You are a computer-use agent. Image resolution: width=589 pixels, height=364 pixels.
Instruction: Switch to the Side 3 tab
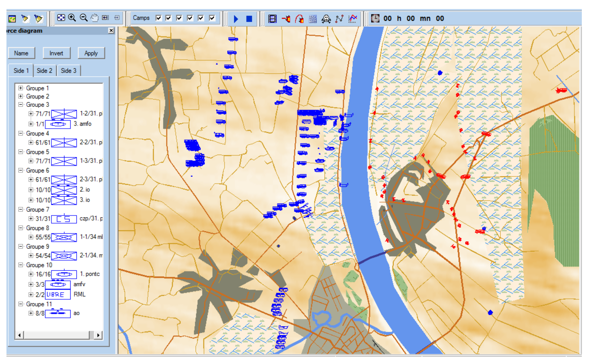pyautogui.click(x=68, y=71)
